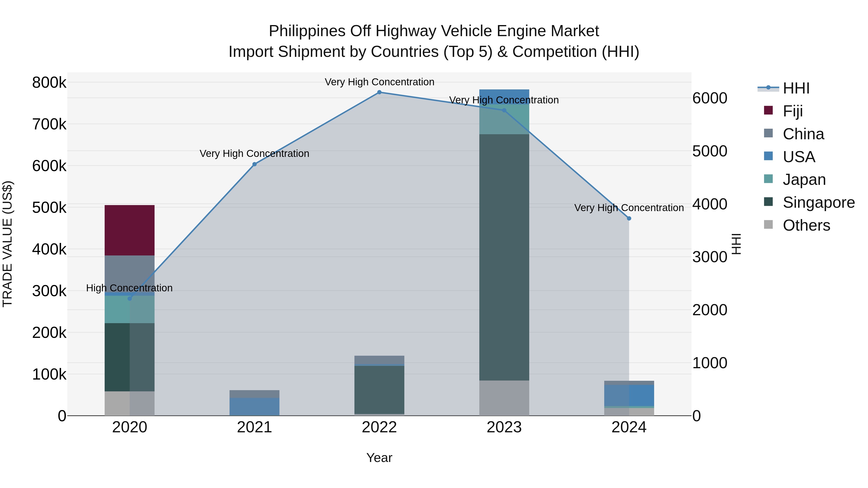Image resolution: width=868 pixels, height=488 pixels.
Task: Click the Singapore dark green legend swatch
Action: tap(768, 202)
